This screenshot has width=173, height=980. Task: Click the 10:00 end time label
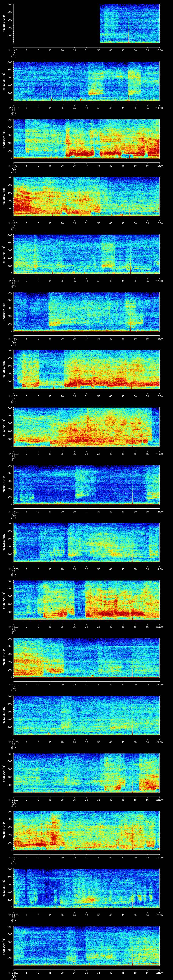click(x=159, y=50)
